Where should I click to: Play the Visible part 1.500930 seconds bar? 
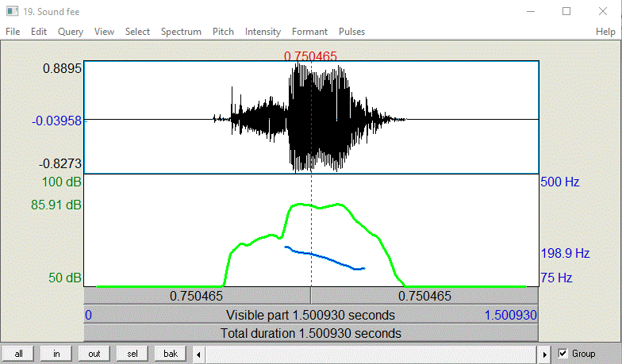point(311,315)
